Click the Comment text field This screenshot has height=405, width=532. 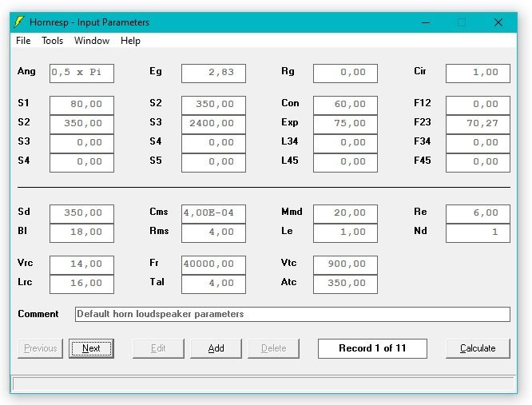[x=292, y=314]
